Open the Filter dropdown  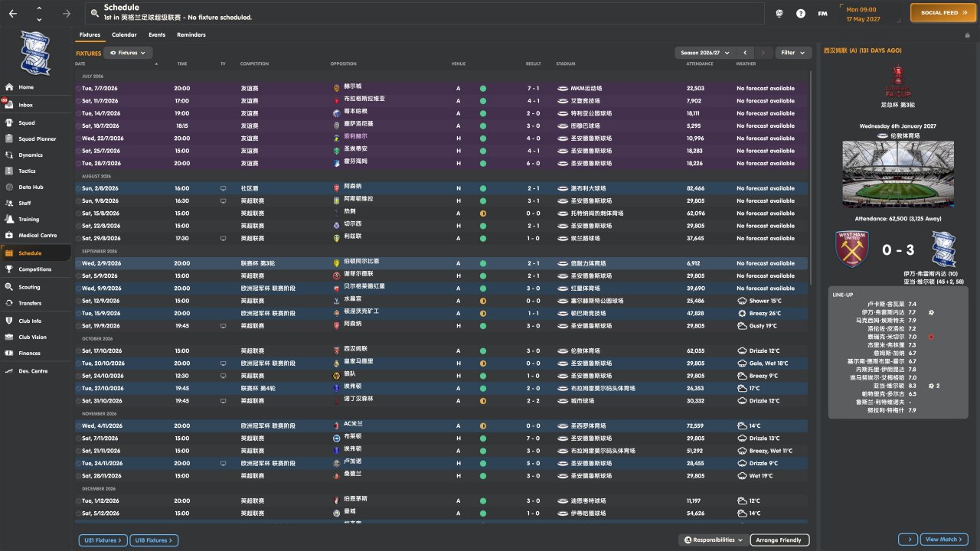click(793, 53)
